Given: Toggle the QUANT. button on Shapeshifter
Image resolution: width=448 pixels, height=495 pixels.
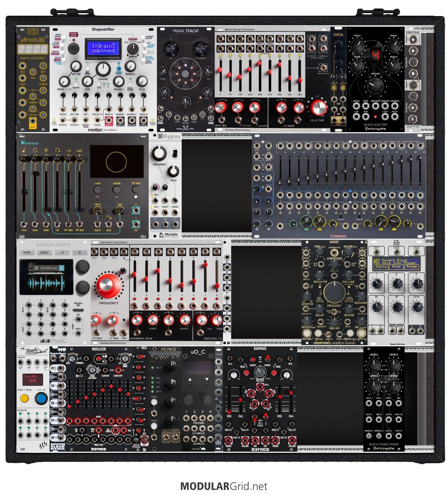Looking at the screenshot, I should (76, 84).
